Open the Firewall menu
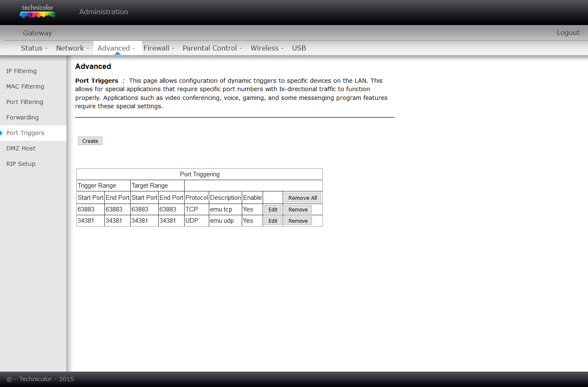This screenshot has height=387, width=588. point(159,48)
